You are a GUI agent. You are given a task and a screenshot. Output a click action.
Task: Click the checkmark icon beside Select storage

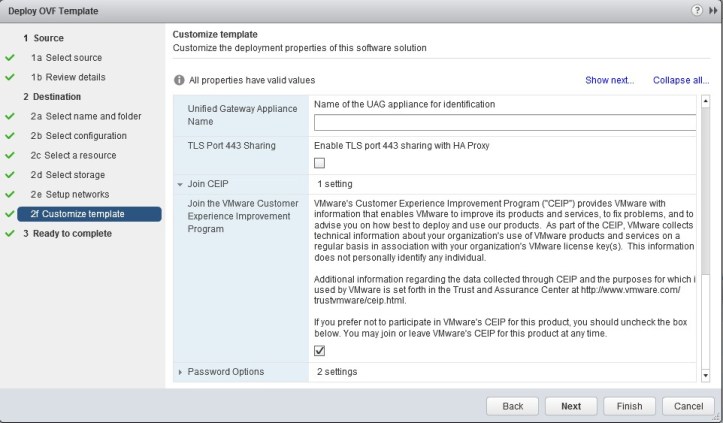[9, 174]
